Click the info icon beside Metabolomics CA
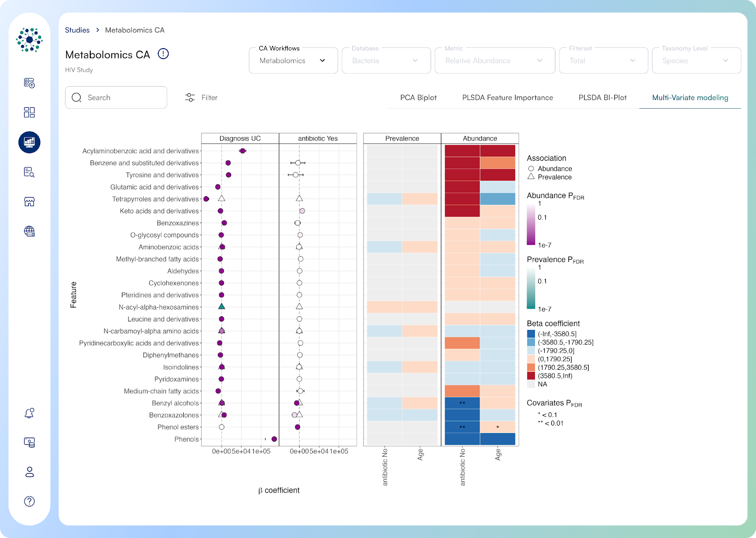Image resolution: width=756 pixels, height=538 pixels. point(163,54)
